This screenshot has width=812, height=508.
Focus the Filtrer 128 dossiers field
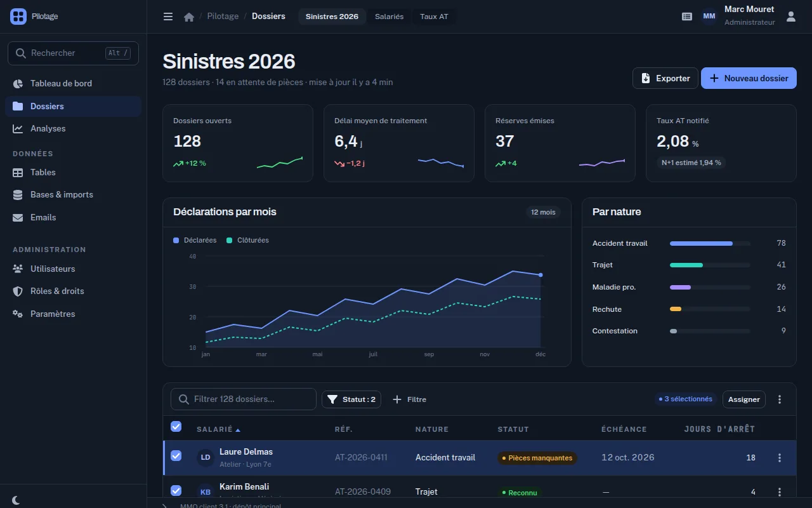click(244, 399)
